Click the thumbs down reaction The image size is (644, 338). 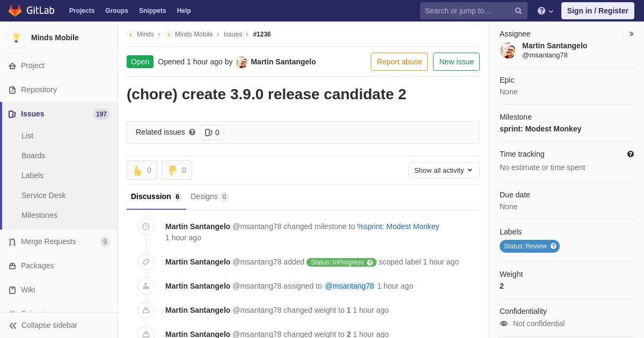click(x=177, y=170)
